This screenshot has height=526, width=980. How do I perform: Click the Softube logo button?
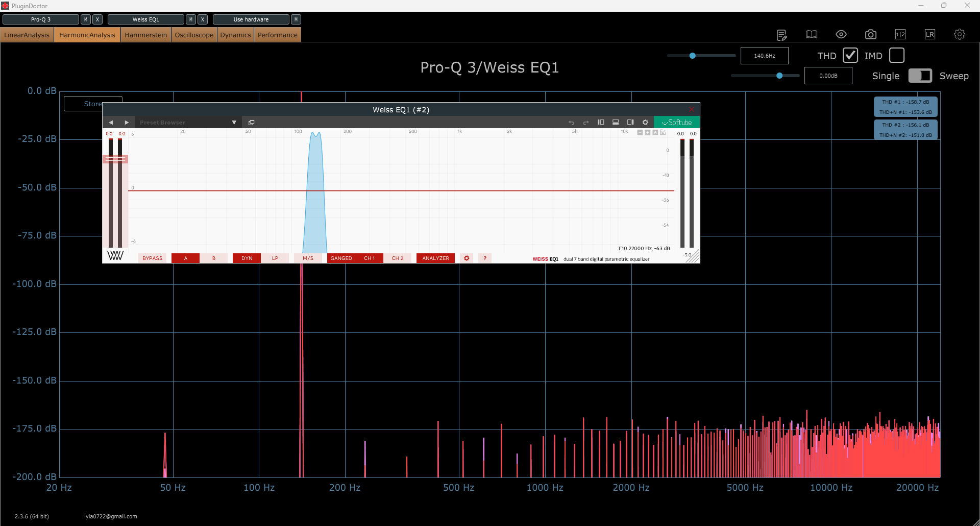pyautogui.click(x=677, y=123)
